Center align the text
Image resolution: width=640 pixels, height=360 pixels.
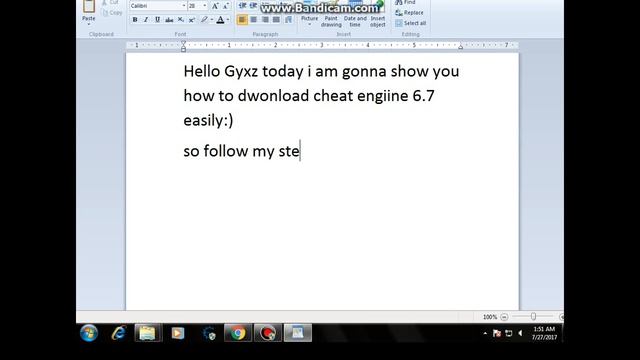click(253, 20)
